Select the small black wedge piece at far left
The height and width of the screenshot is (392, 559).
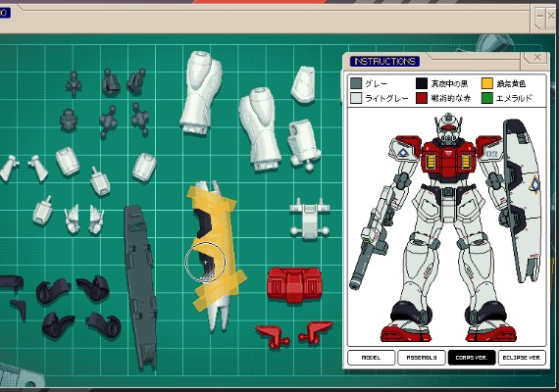click(19, 310)
